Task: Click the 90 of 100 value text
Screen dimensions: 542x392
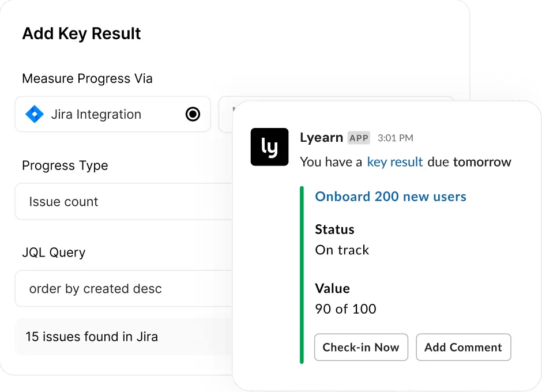Action: (x=345, y=308)
